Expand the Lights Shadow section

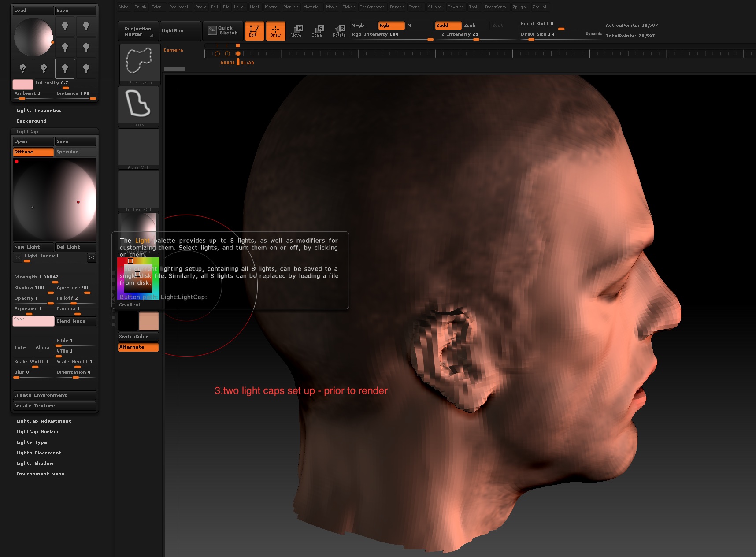(35, 464)
